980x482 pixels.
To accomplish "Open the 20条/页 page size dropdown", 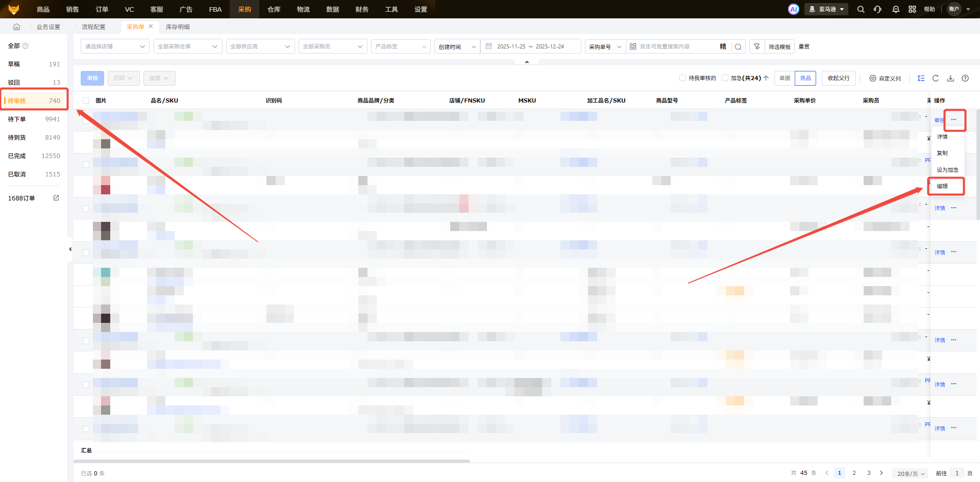I will pos(911,473).
